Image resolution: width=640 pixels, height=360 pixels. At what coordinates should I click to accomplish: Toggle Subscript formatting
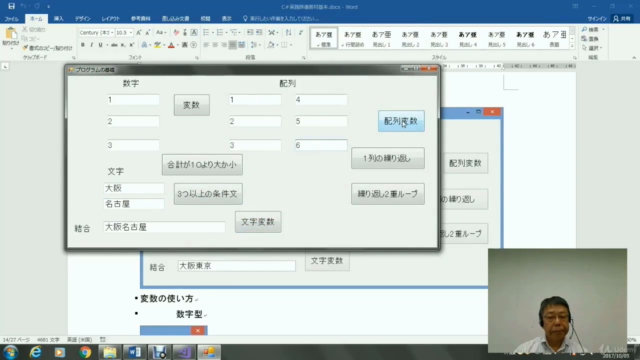point(123,45)
